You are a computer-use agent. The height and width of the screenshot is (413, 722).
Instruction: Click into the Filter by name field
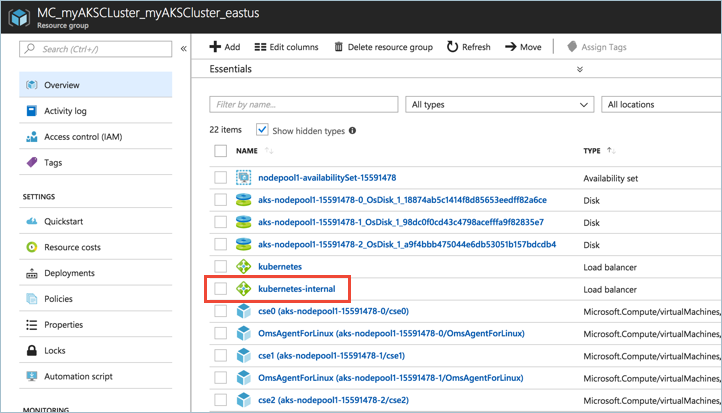[304, 105]
